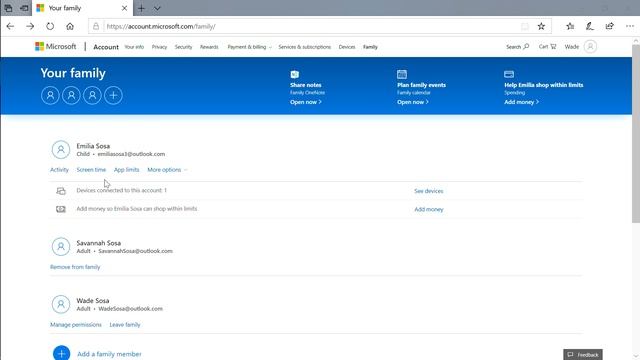640x360 pixels.
Task: Open the site Search
Action: click(x=518, y=47)
